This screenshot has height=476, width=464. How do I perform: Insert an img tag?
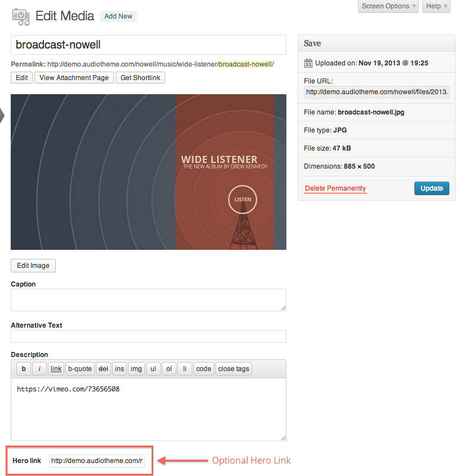pos(136,369)
